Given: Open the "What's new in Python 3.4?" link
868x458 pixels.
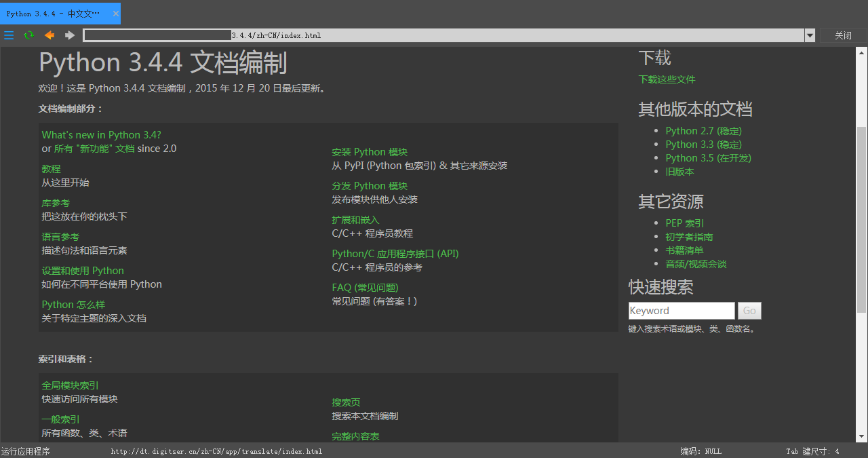Looking at the screenshot, I should [100, 134].
